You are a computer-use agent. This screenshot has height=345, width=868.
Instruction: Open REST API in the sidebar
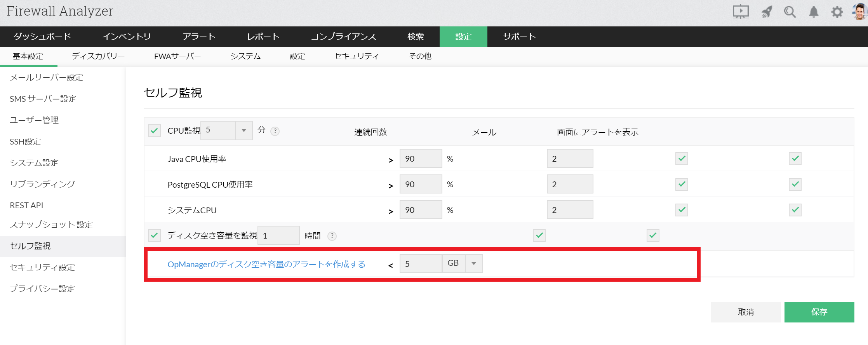tap(26, 205)
